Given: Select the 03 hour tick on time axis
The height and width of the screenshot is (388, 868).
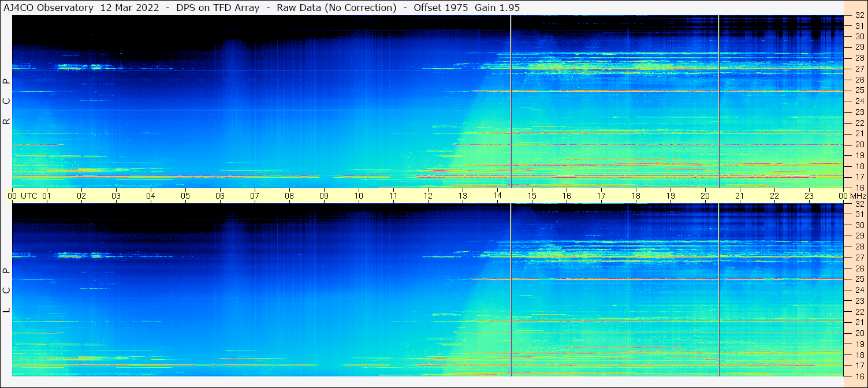Looking at the screenshot, I should (116, 196).
